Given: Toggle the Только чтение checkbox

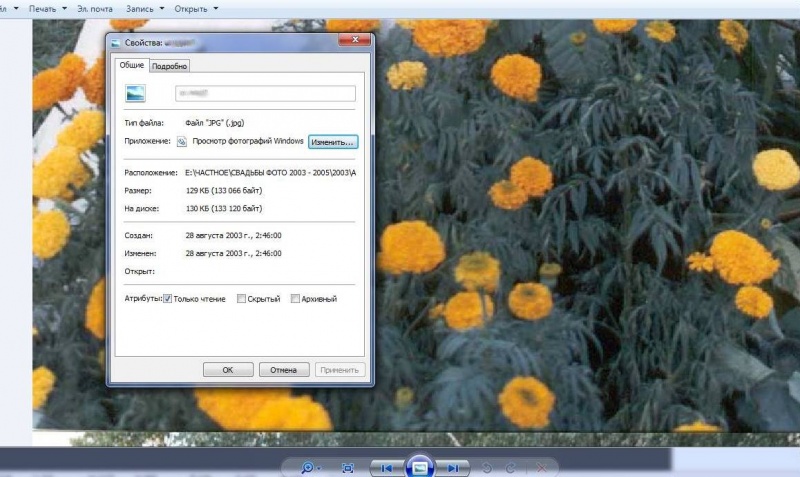Looking at the screenshot, I should point(167,299).
